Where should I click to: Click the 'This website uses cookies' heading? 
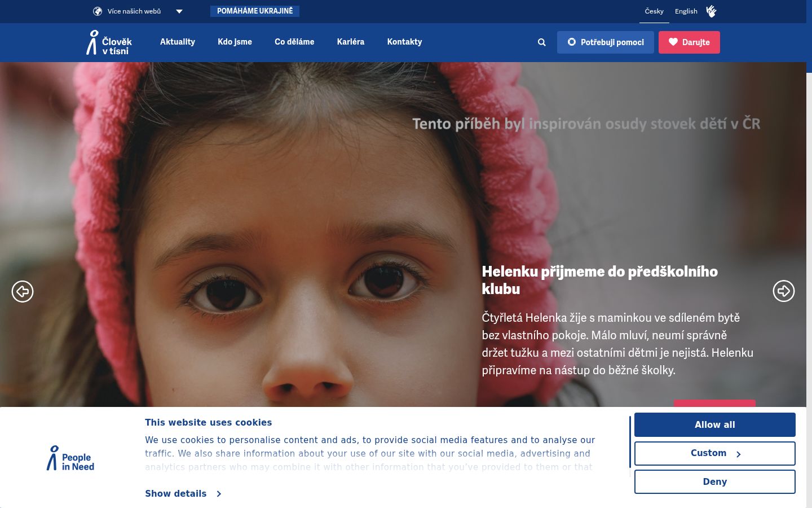tap(208, 423)
